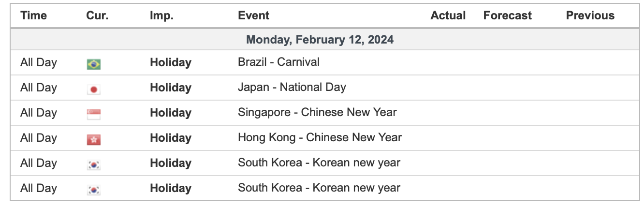Click the Hong Kong flag icon

click(x=94, y=140)
